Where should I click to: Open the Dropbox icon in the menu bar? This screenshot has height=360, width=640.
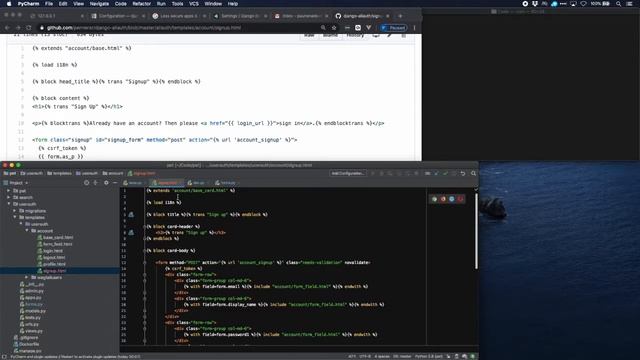click(x=534, y=4)
